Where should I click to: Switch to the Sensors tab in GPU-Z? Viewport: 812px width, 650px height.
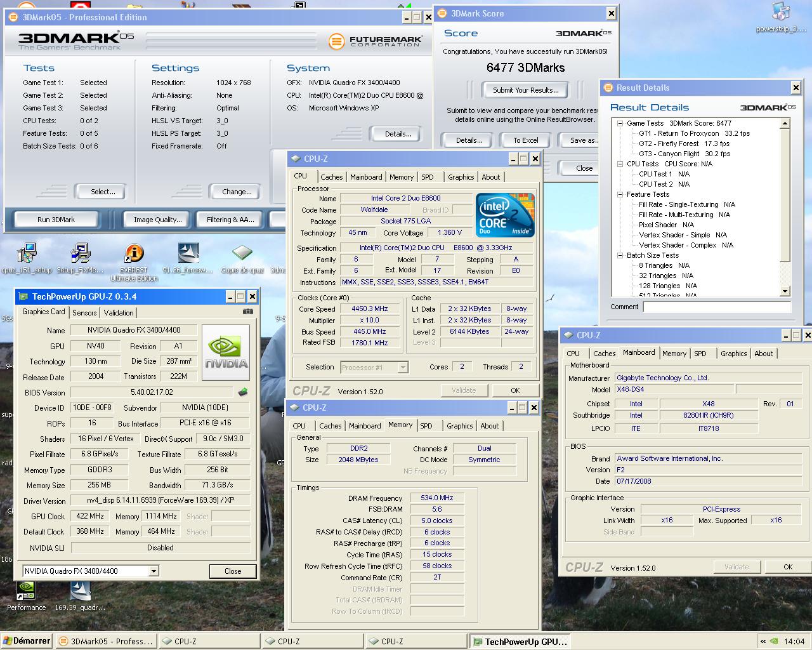point(84,313)
